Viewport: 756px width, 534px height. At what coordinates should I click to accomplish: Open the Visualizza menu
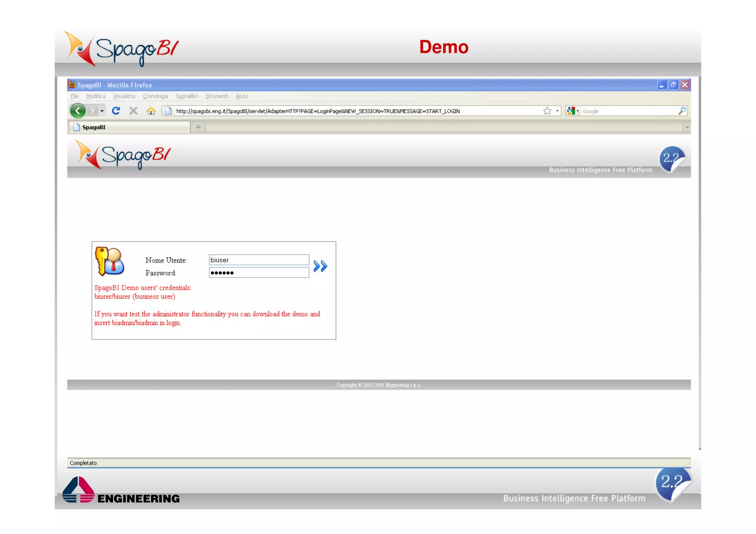click(124, 96)
